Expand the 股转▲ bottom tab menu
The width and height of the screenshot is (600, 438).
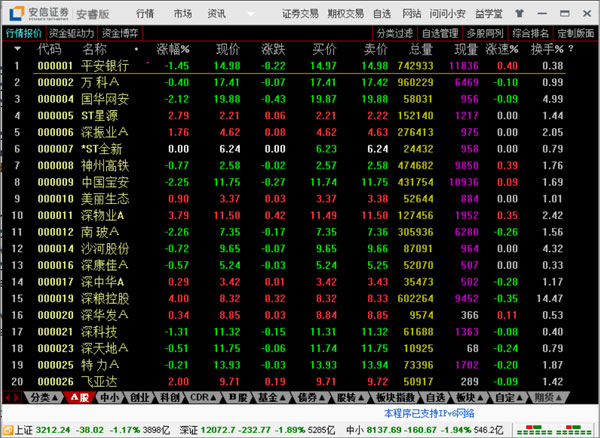[x=351, y=397]
